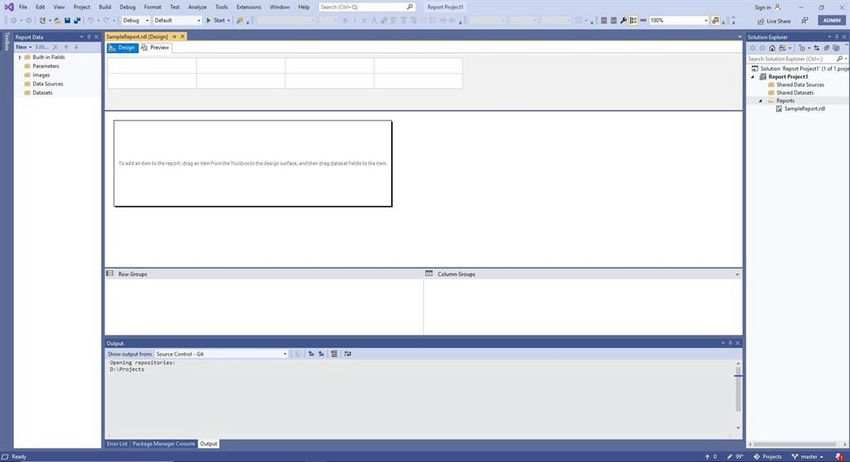Open the Error List tab
The width and height of the screenshot is (850, 462).
click(117, 444)
